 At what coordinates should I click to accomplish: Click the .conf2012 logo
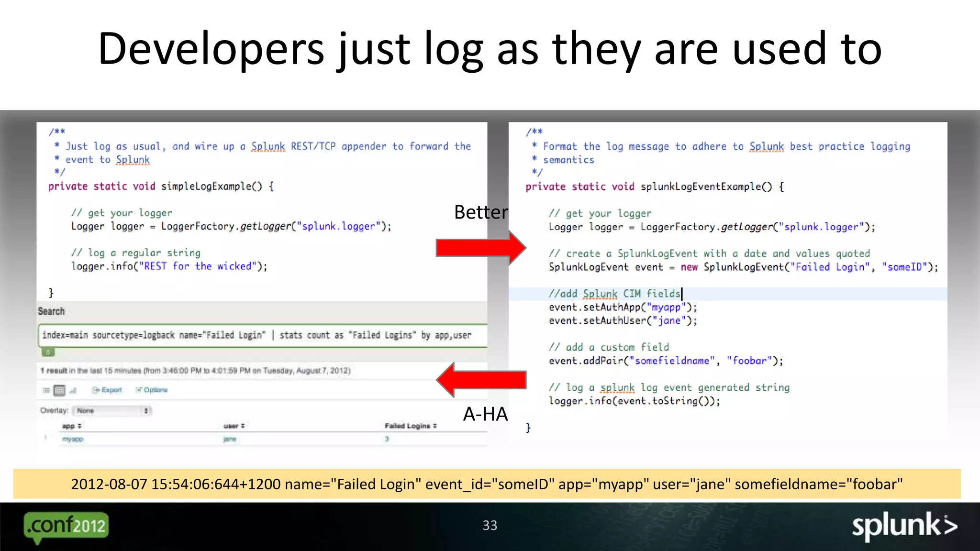pos(66,527)
